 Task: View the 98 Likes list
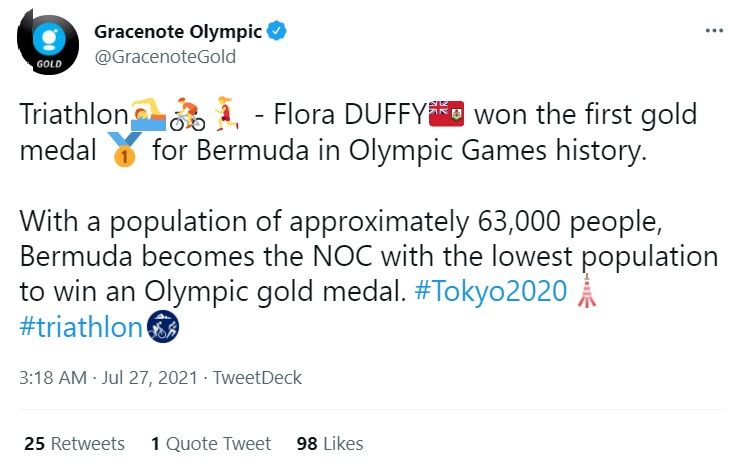[x=330, y=444]
